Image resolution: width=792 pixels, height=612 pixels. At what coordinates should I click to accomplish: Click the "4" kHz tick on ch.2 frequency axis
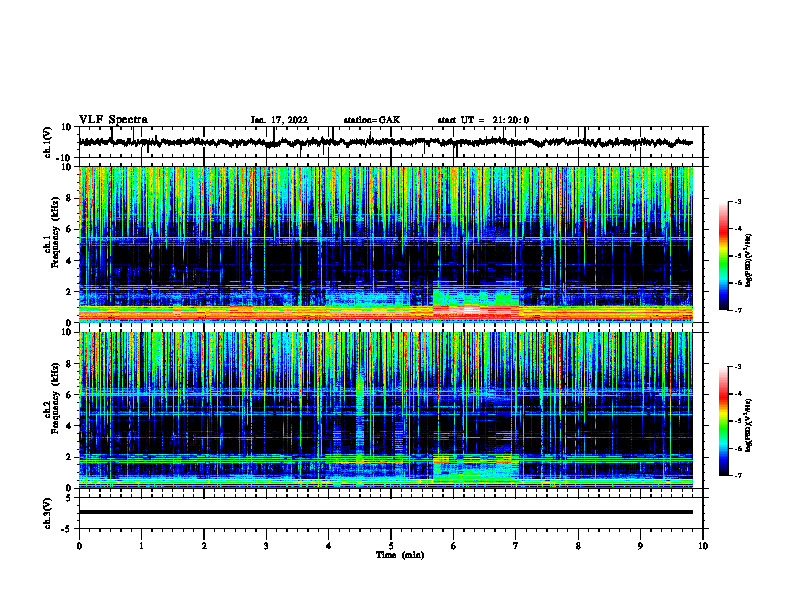click(69, 426)
